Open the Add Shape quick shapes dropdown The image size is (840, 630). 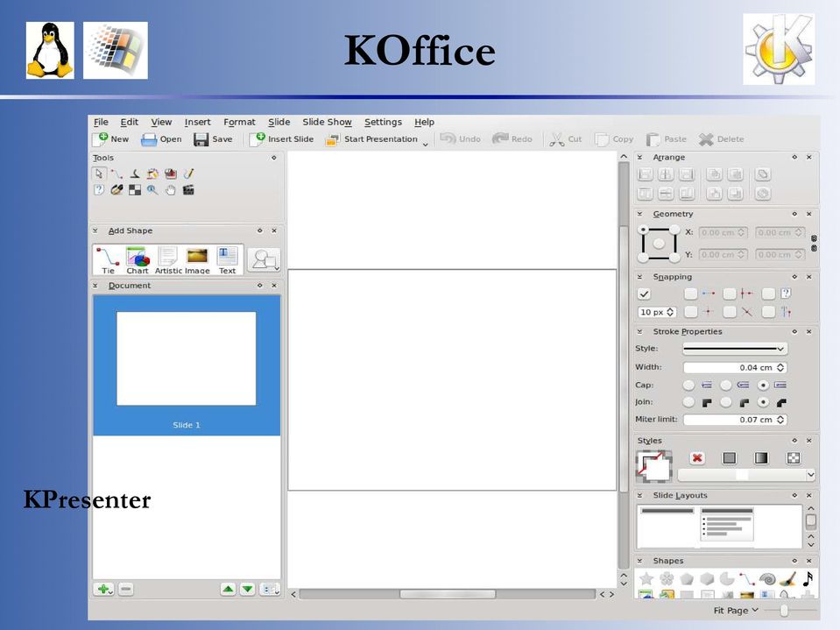(264, 260)
